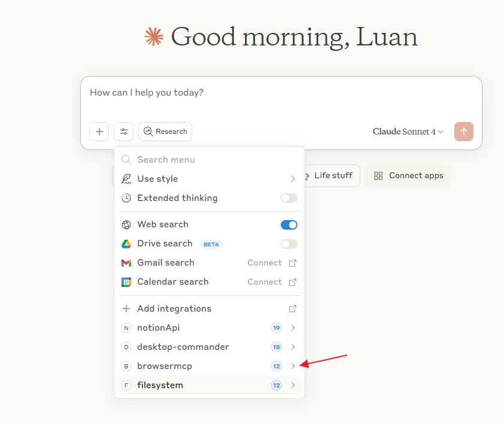Click the B icon for browsermcp
The height and width of the screenshot is (424, 504).
[x=126, y=366]
